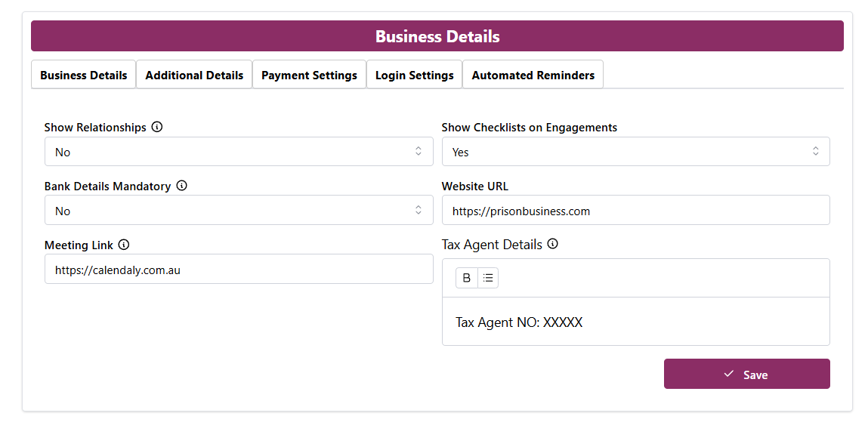The width and height of the screenshot is (868, 447).
Task: Insert a bulleted list in Tax Agent editor
Action: [488, 278]
